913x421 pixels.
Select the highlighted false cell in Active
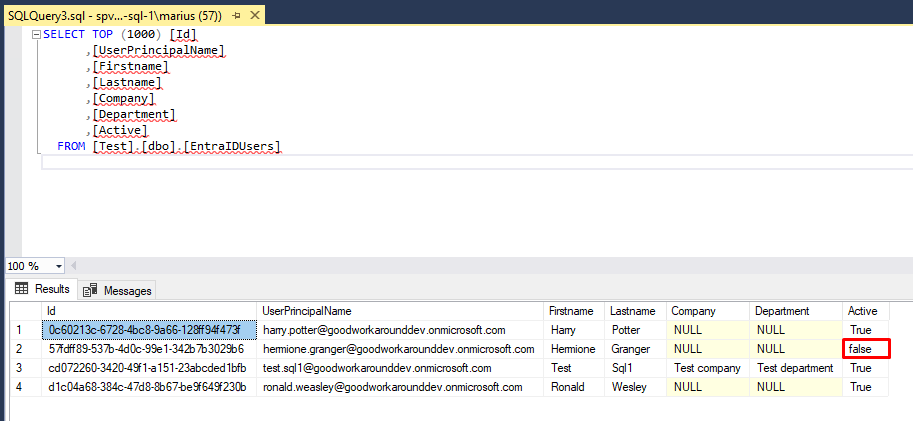pyautogui.click(x=865, y=349)
